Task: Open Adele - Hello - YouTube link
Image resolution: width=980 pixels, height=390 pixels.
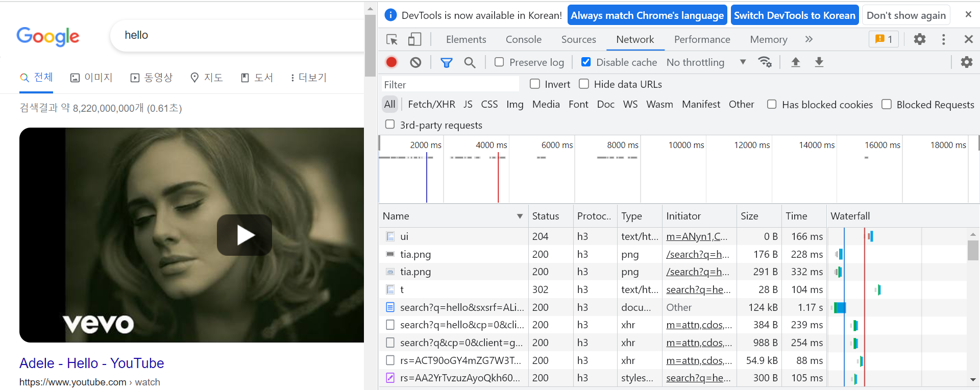Action: [92, 363]
